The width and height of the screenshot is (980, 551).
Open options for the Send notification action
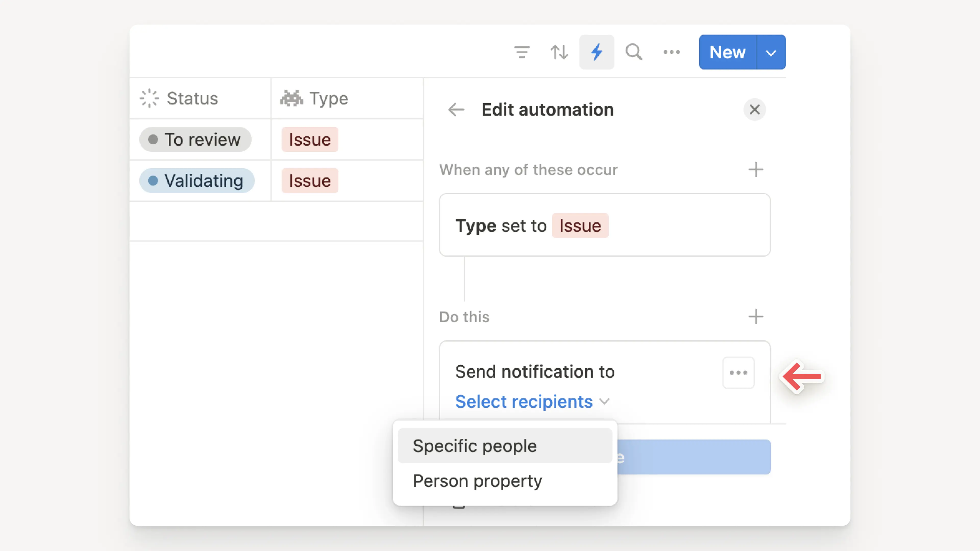point(738,373)
